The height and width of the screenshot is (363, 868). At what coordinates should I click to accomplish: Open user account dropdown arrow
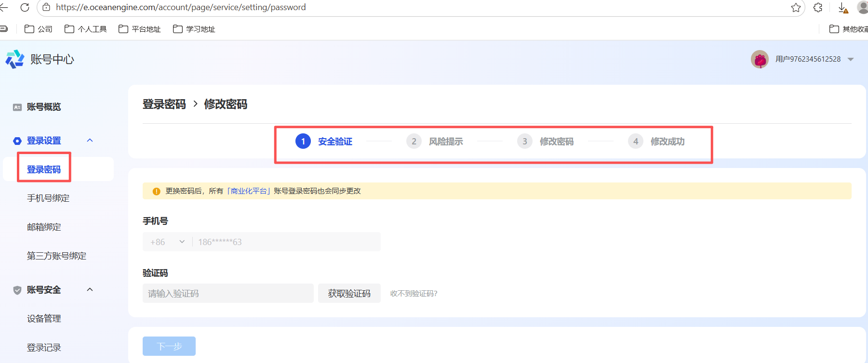click(x=851, y=59)
